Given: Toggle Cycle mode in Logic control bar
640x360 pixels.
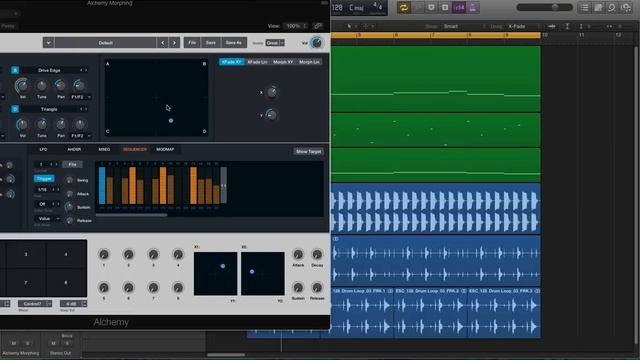Looking at the screenshot, I should (x=404, y=8).
